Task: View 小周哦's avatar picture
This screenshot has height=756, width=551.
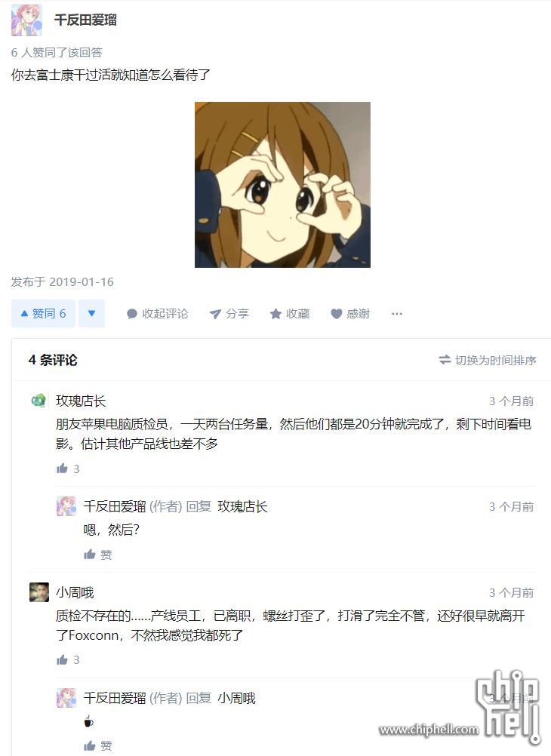Action: pos(39,592)
